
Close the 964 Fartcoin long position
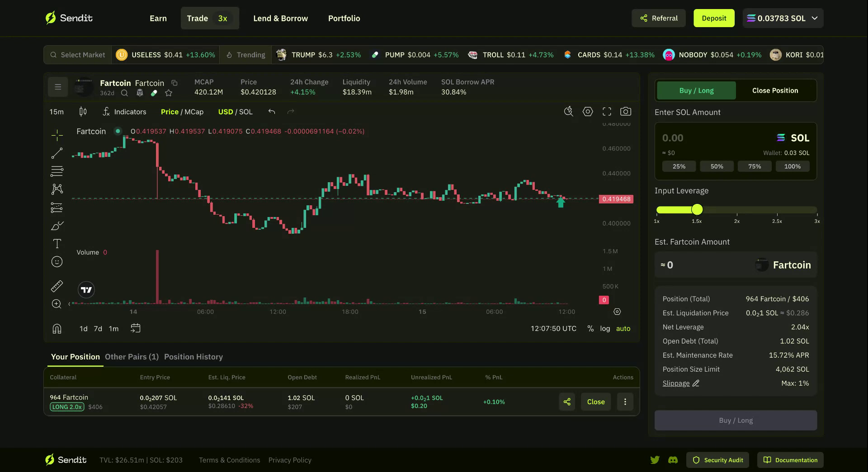pos(595,401)
